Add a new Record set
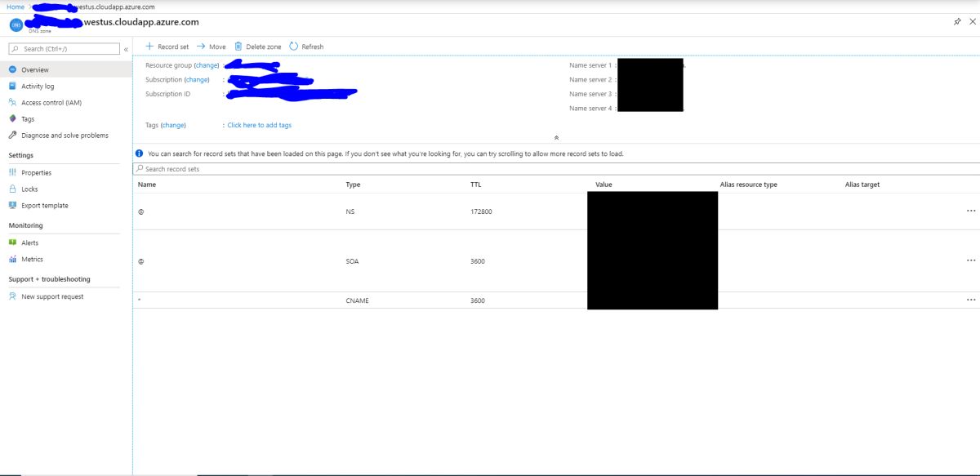980x476 pixels. coord(173,47)
